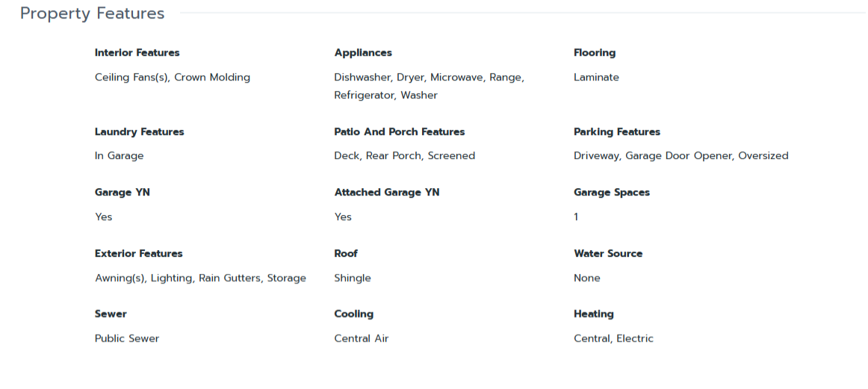Viewport: 868px width, 389px height.
Task: Click the Patio And Porch Features heading
Action: coord(400,132)
